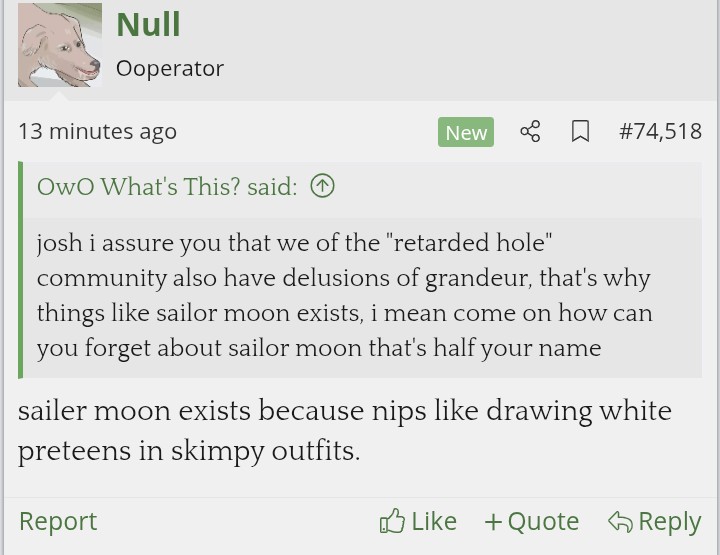Open Null's dog avatar picture

coord(60,45)
